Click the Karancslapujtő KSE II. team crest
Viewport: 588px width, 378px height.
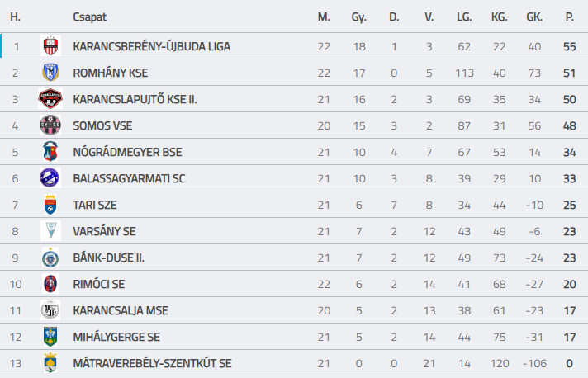pos(50,99)
